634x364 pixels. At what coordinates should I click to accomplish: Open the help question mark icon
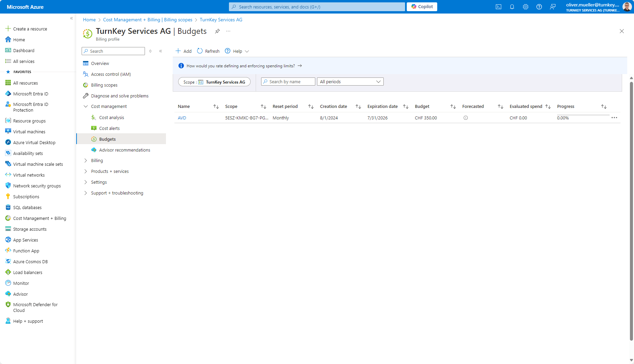coord(539,7)
